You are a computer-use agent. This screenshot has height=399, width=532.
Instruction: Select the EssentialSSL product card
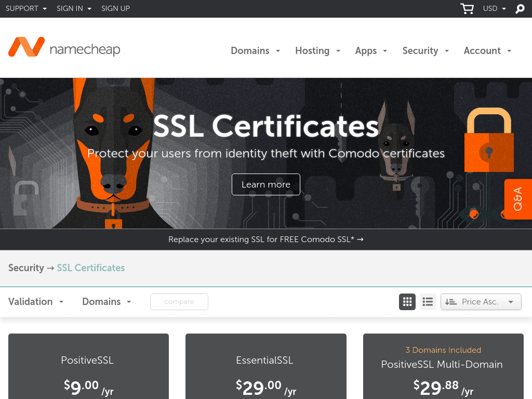pos(266,366)
